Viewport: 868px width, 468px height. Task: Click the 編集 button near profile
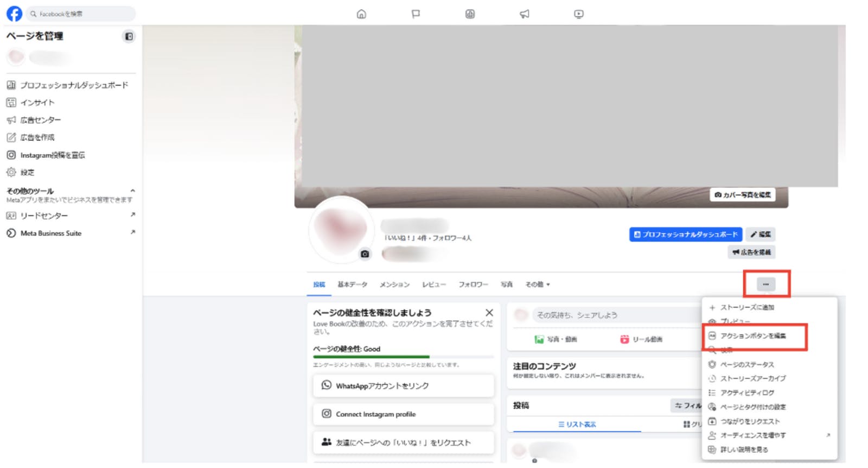tap(760, 234)
